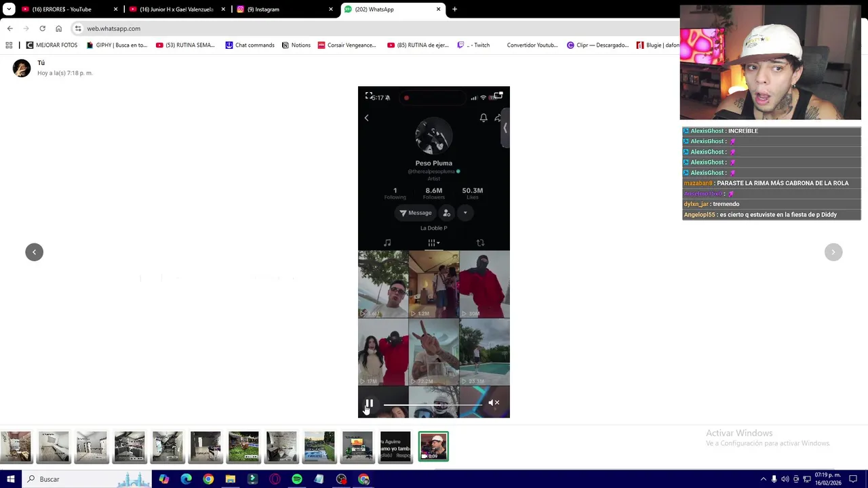868x488 pixels.
Task: Go forward in the browser
Action: click(26, 28)
